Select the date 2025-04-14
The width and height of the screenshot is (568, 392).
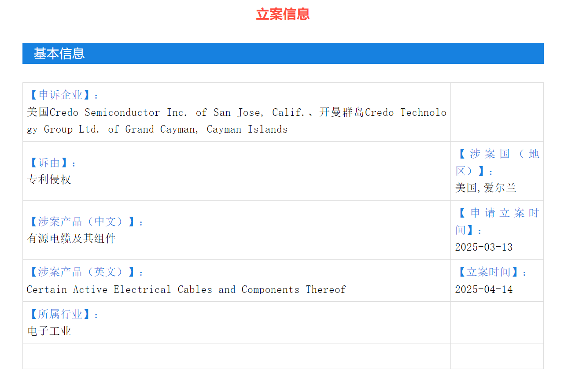pyautogui.click(x=484, y=289)
